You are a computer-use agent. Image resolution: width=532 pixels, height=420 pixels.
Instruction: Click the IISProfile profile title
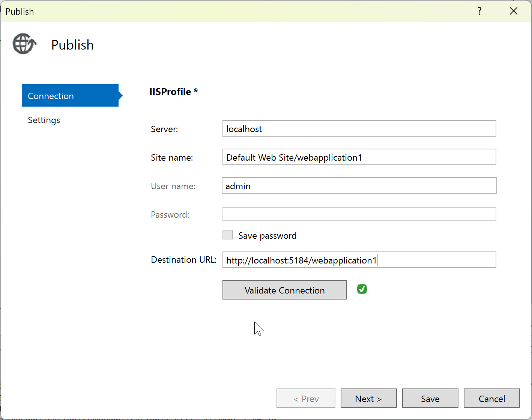click(173, 92)
